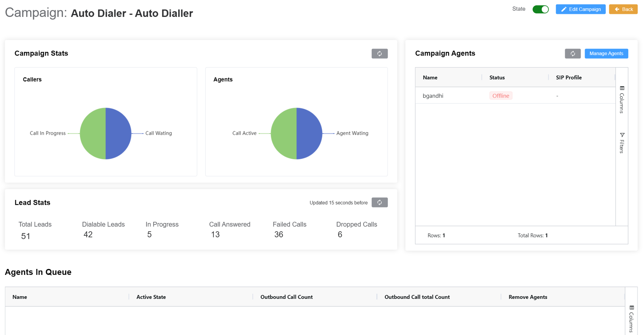Image resolution: width=644 pixels, height=335 pixels.
Task: Sort agents by SIP Profile column
Action: click(569, 77)
